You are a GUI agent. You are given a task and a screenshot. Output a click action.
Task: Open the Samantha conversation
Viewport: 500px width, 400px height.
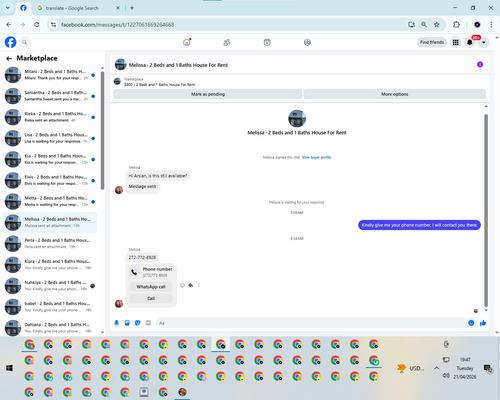click(50, 96)
